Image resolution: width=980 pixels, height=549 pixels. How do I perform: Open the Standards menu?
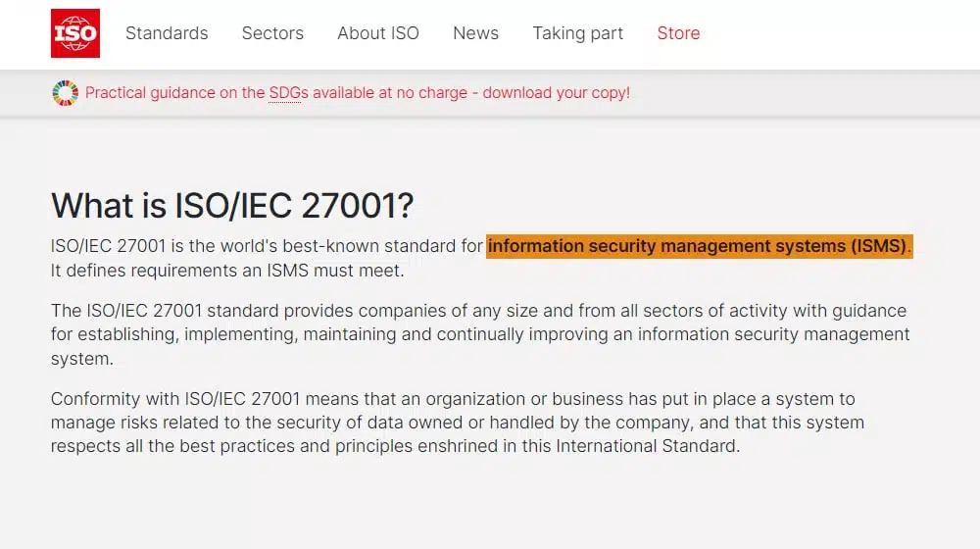tap(167, 33)
